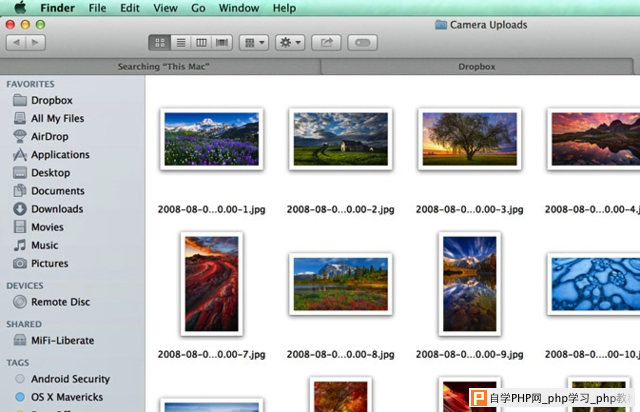The image size is (640, 412).
Task: Open the Window menu
Action: pyautogui.click(x=239, y=8)
